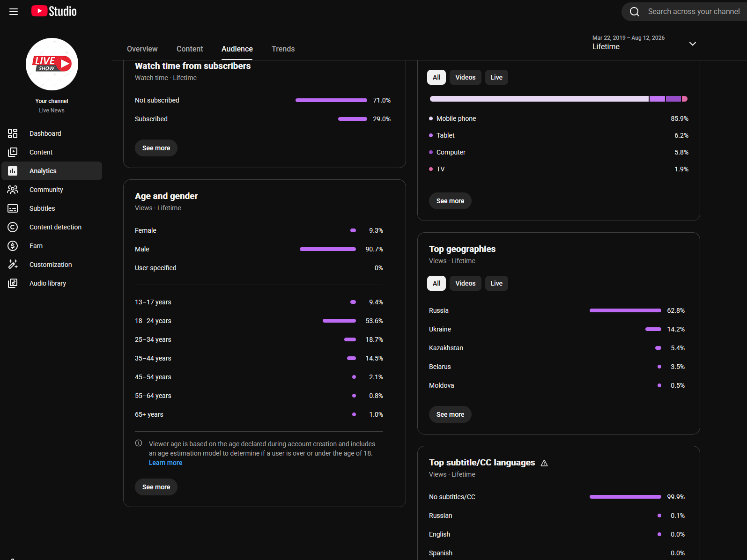Open the Community section icon
Screen dimensions: 747x560
coord(13,190)
